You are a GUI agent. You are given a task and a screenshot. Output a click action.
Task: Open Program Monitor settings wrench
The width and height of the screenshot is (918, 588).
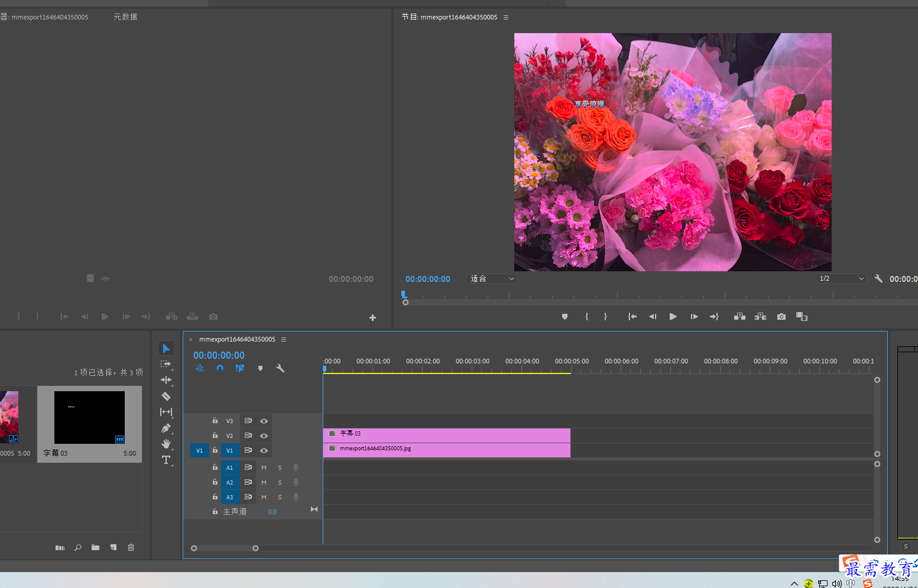point(878,279)
